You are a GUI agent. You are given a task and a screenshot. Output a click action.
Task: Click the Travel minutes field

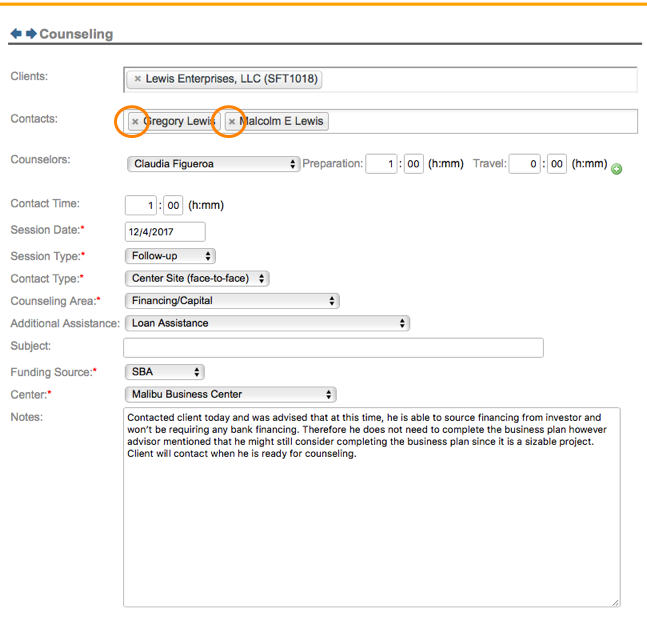(557, 164)
